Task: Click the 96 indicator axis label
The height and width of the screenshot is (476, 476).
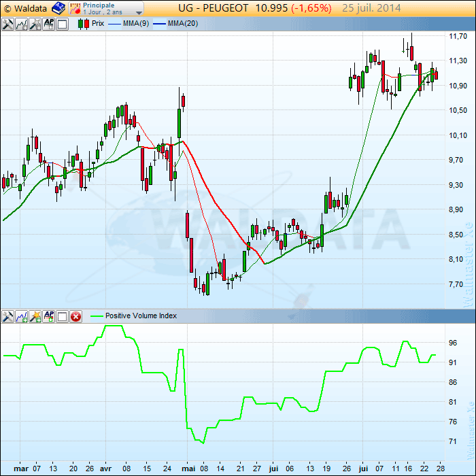Action: pyautogui.click(x=453, y=343)
